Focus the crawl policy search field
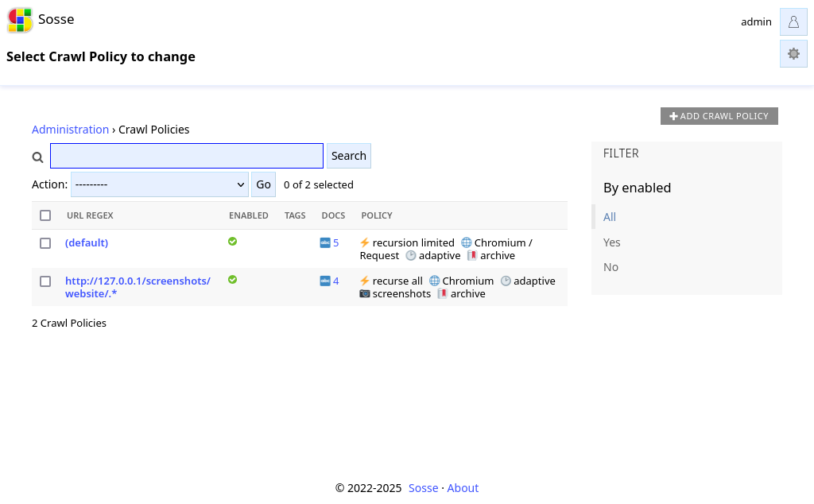This screenshot has height=504, width=814. coord(187,156)
